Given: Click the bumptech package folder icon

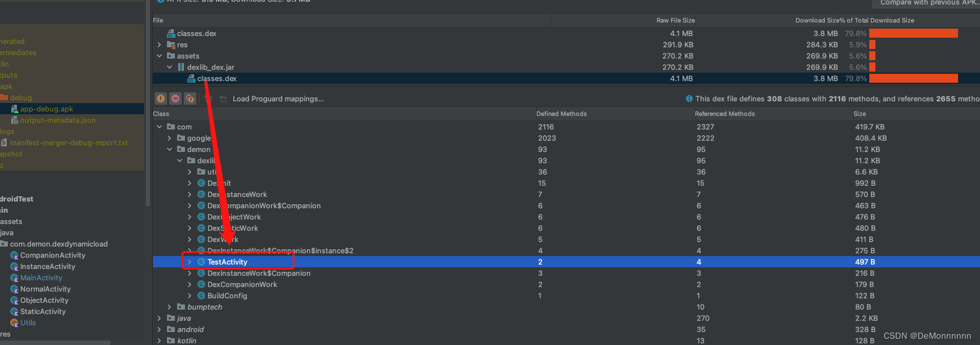Looking at the screenshot, I should coord(181,307).
